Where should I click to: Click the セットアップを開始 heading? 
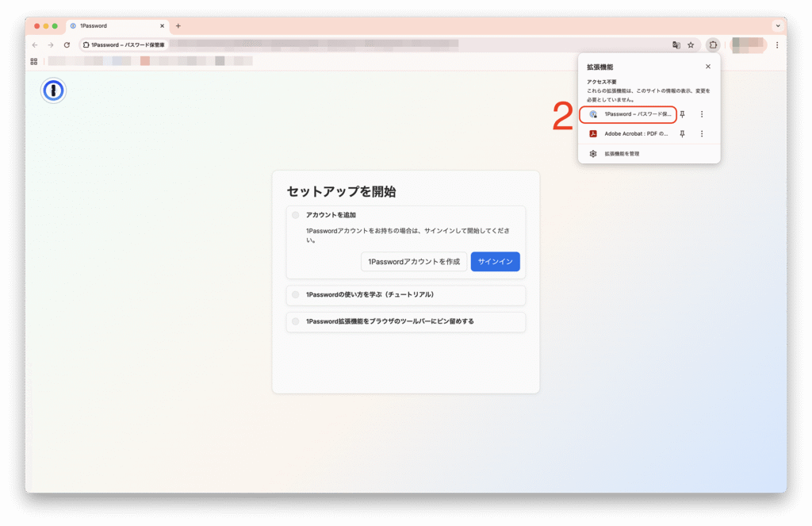[x=341, y=192]
